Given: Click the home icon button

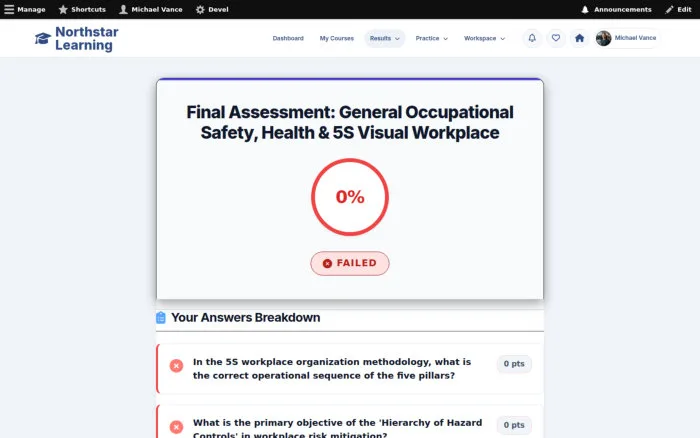Looking at the screenshot, I should tap(579, 38).
